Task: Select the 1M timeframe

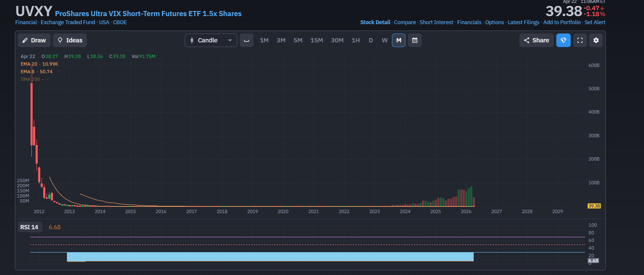Action: pos(264,40)
